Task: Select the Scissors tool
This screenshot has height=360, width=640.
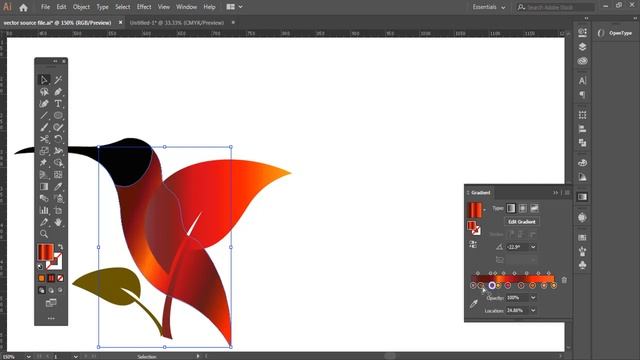Action: pos(44,139)
